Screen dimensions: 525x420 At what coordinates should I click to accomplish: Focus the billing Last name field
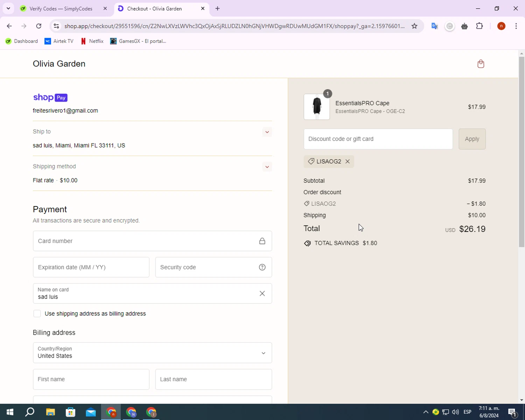click(213, 379)
